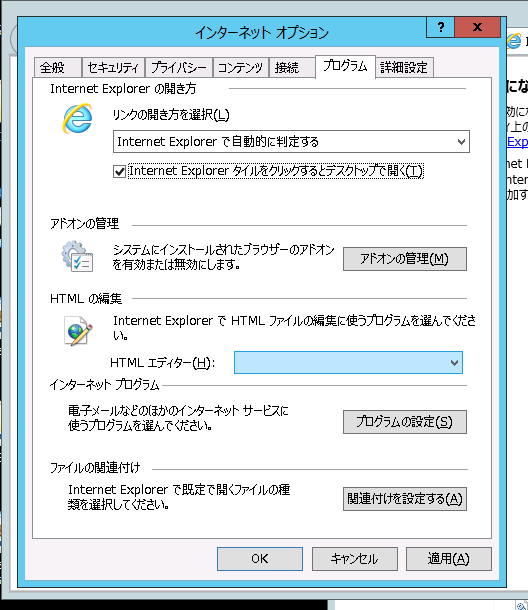Image resolution: width=528 pixels, height=610 pixels.
Task: Click the Internet Explorer logo icon
Action: (x=77, y=118)
